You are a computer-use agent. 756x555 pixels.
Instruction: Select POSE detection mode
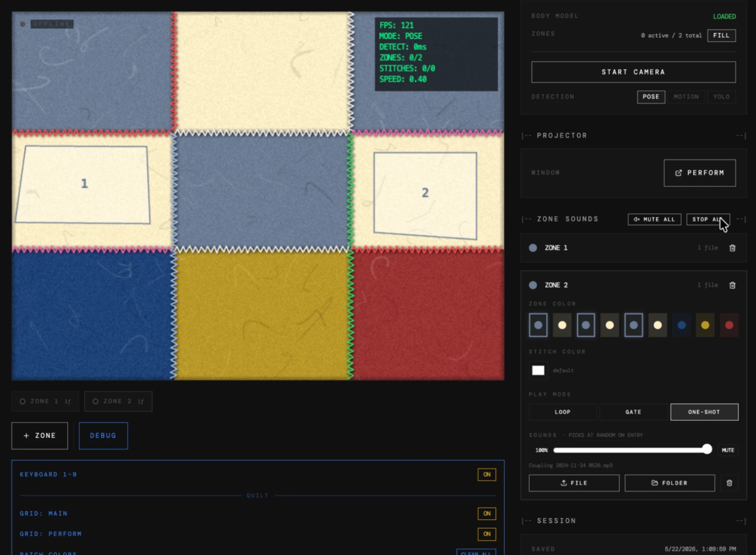[651, 97]
